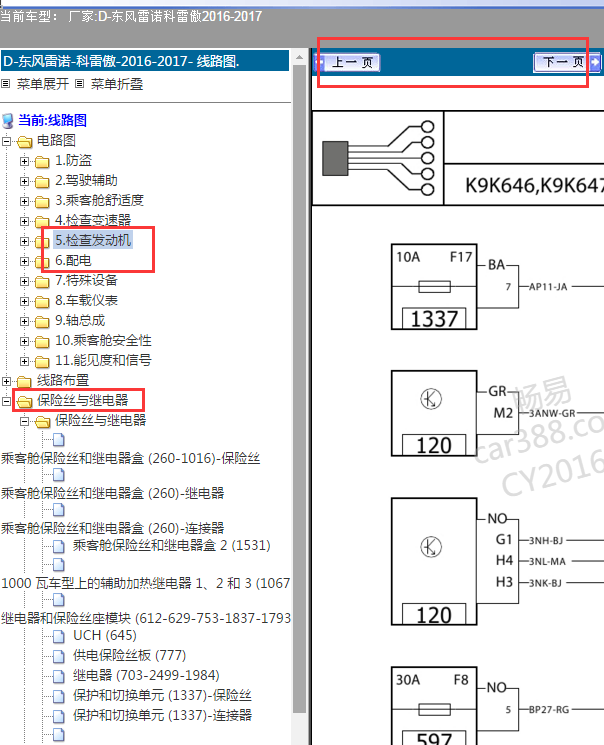
Task: Expand the 9.轴总成 node
Action: tap(24, 321)
